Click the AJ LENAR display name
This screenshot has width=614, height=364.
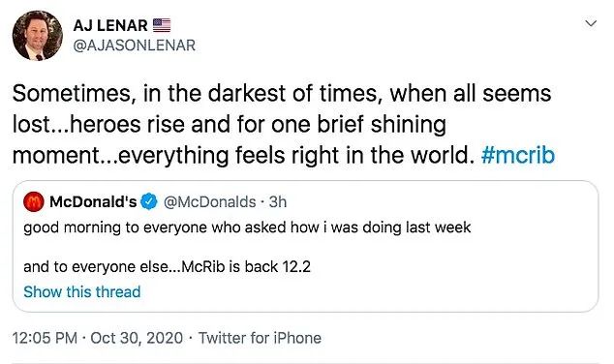click(110, 26)
